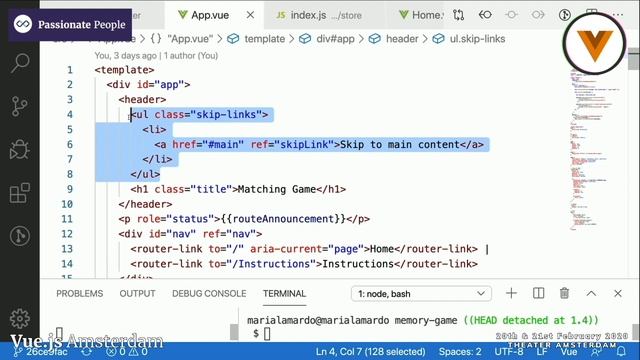Image resolution: width=640 pixels, height=360 pixels.
Task: Open the Manage settings gear
Action: coord(20,318)
